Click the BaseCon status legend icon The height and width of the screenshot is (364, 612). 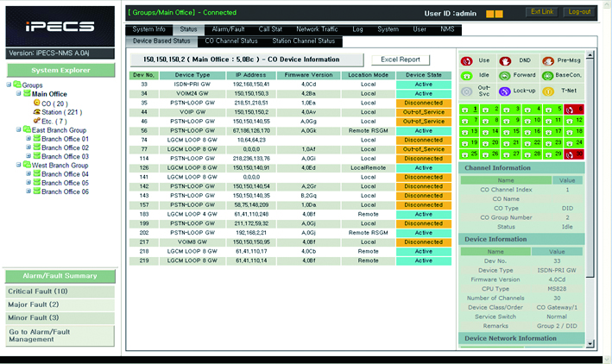pyautogui.click(x=547, y=76)
